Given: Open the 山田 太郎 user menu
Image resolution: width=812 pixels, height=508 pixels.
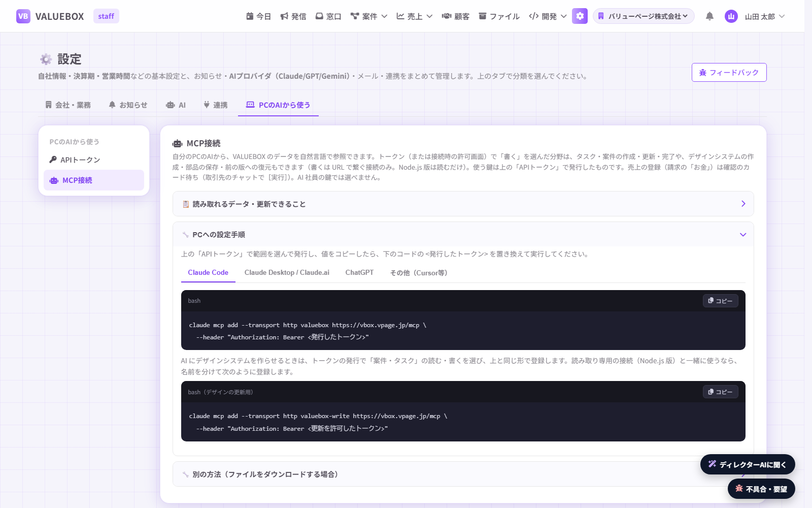Looking at the screenshot, I should (765, 16).
